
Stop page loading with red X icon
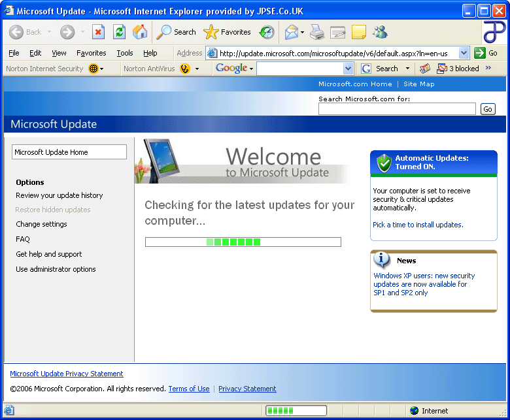pos(98,32)
